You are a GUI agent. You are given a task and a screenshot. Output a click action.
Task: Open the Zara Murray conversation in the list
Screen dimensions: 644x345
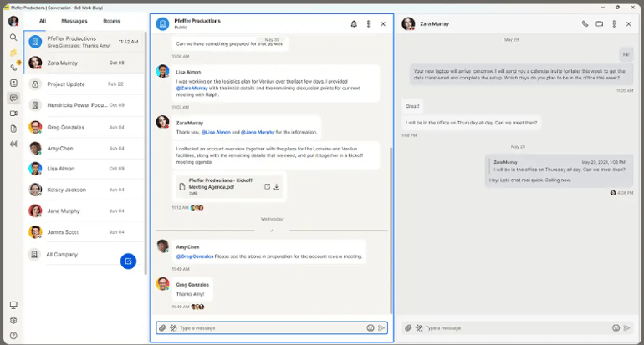(x=84, y=63)
